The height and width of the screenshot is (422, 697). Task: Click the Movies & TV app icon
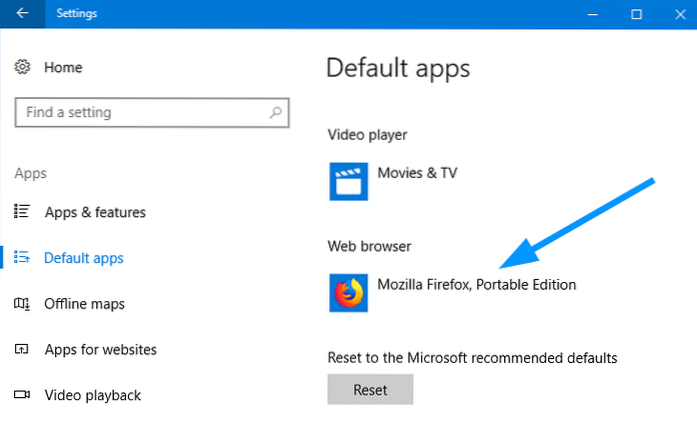tap(348, 181)
